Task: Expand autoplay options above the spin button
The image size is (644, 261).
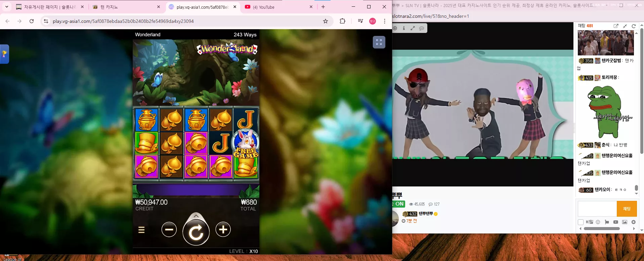Action: [x=196, y=216]
